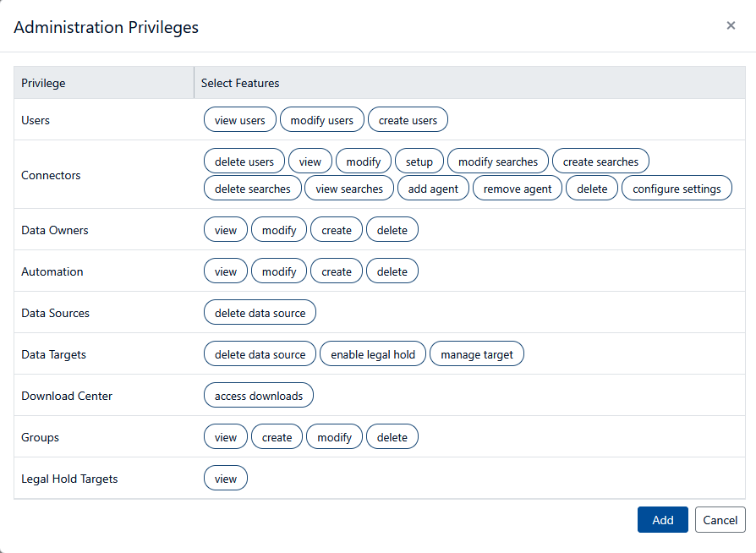Select 'add agent' feature chip
The width and height of the screenshot is (756, 553).
pos(433,189)
